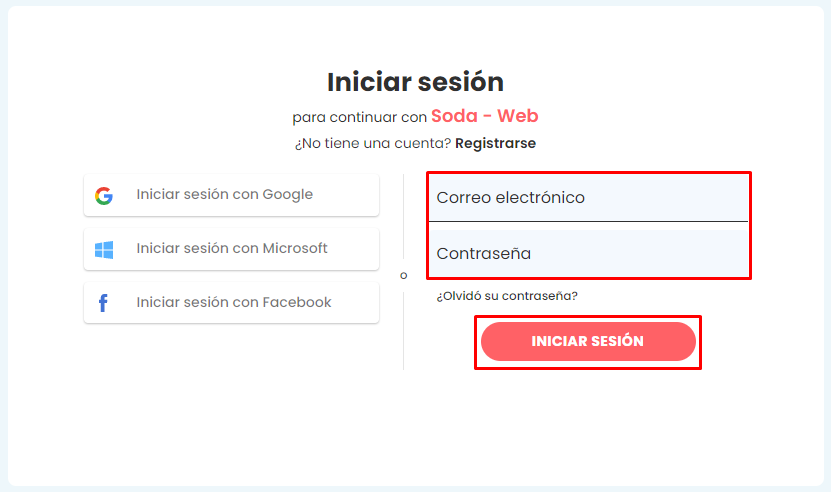The width and height of the screenshot is (831, 492).
Task: Open the '¿Olvidó su contraseña?' link
Action: click(507, 296)
